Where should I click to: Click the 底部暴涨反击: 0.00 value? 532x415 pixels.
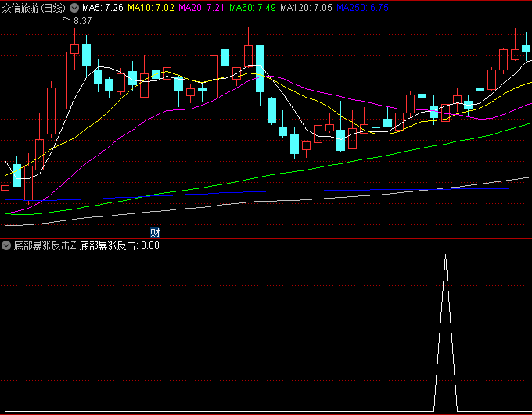click(x=120, y=245)
